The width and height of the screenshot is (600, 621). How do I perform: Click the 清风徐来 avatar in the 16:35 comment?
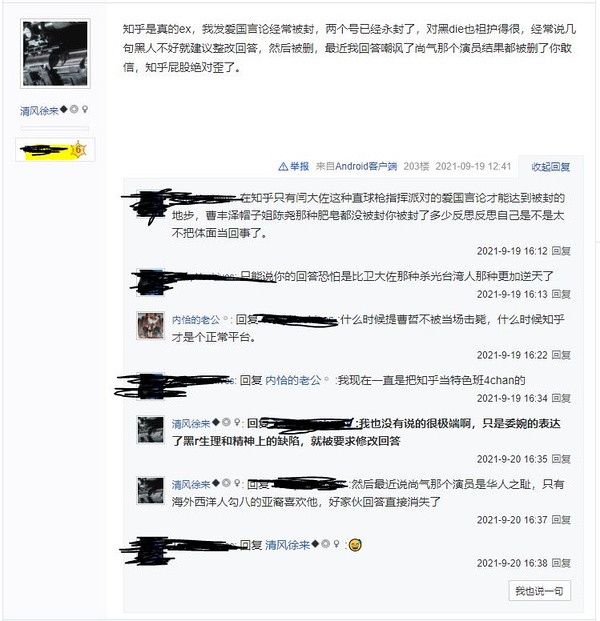150,429
